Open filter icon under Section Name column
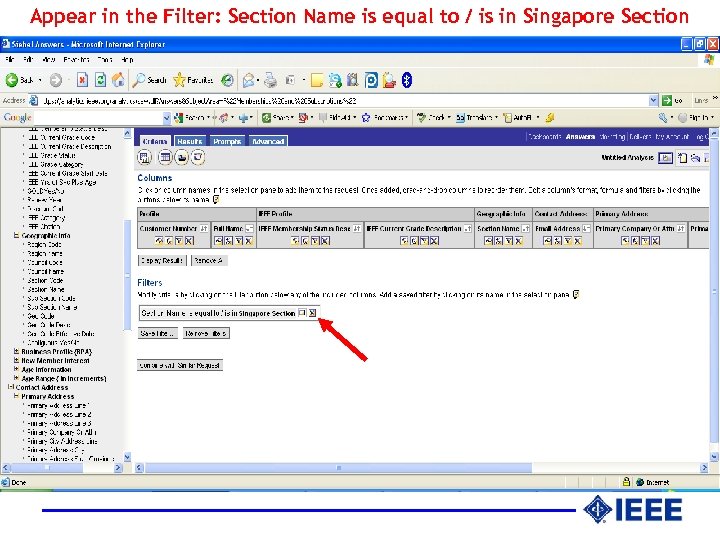The width and height of the screenshot is (720, 540). tap(509, 240)
